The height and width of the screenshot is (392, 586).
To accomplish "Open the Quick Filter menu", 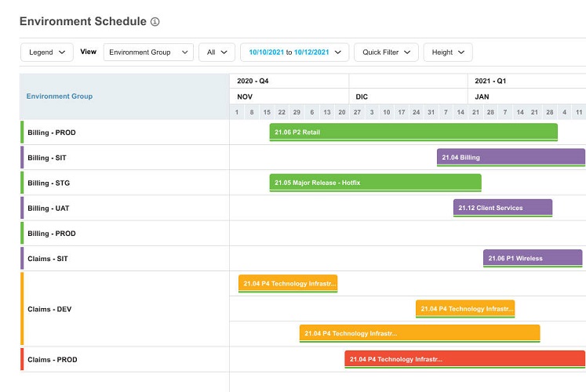I will (386, 53).
